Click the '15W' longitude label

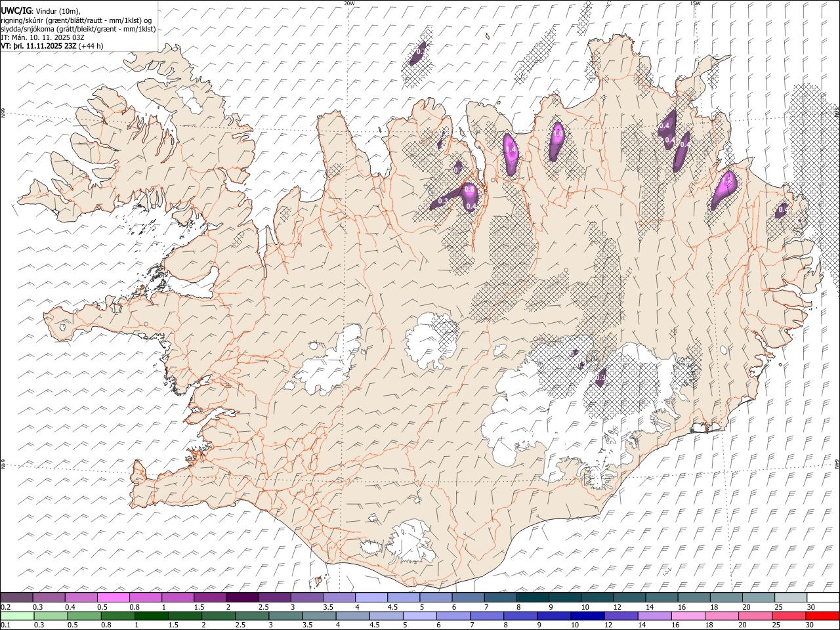pyautogui.click(x=695, y=4)
